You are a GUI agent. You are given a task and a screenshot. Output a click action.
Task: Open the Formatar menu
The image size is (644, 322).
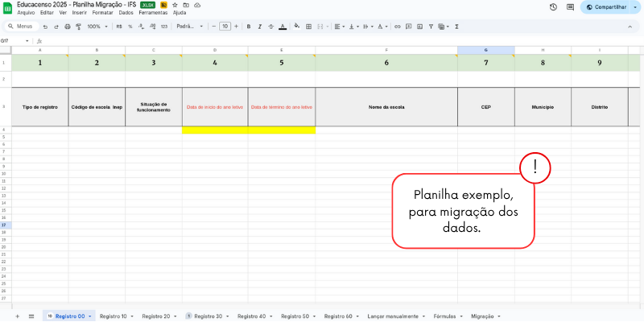tap(103, 13)
